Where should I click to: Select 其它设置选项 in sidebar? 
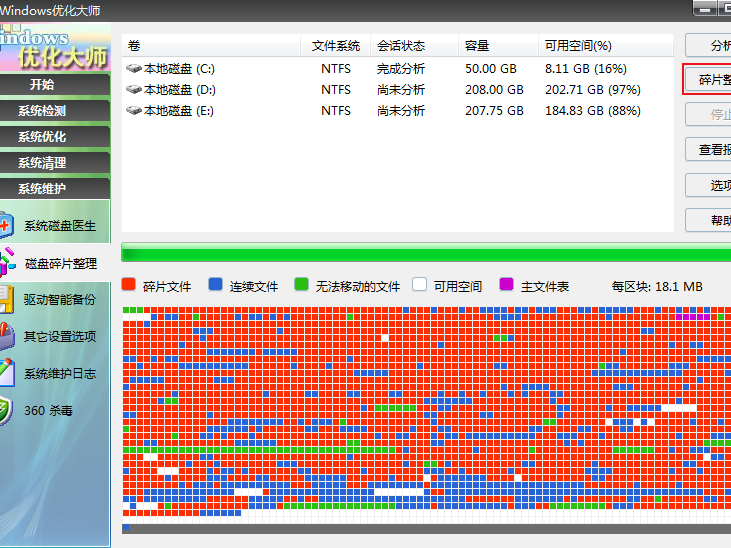[60, 336]
